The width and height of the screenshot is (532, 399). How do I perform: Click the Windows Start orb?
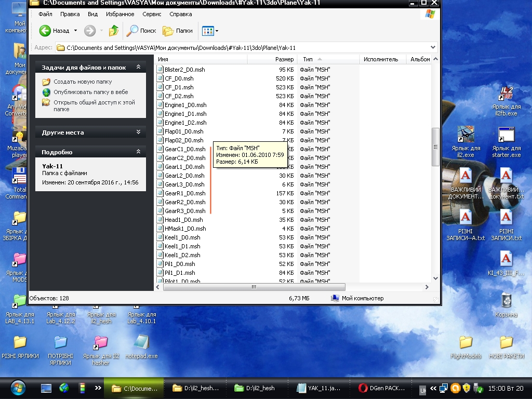coord(17,388)
